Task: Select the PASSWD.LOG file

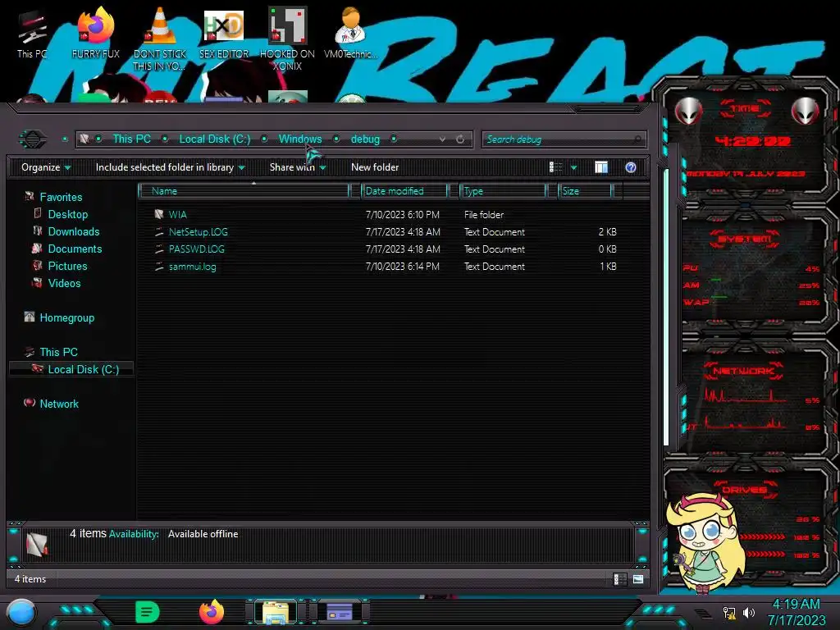Action: coord(197,249)
